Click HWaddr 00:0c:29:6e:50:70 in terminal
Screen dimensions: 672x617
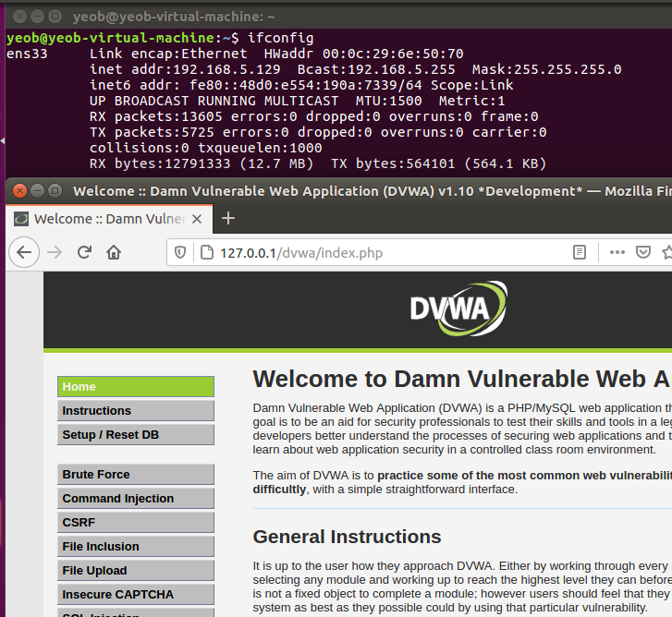coord(364,54)
